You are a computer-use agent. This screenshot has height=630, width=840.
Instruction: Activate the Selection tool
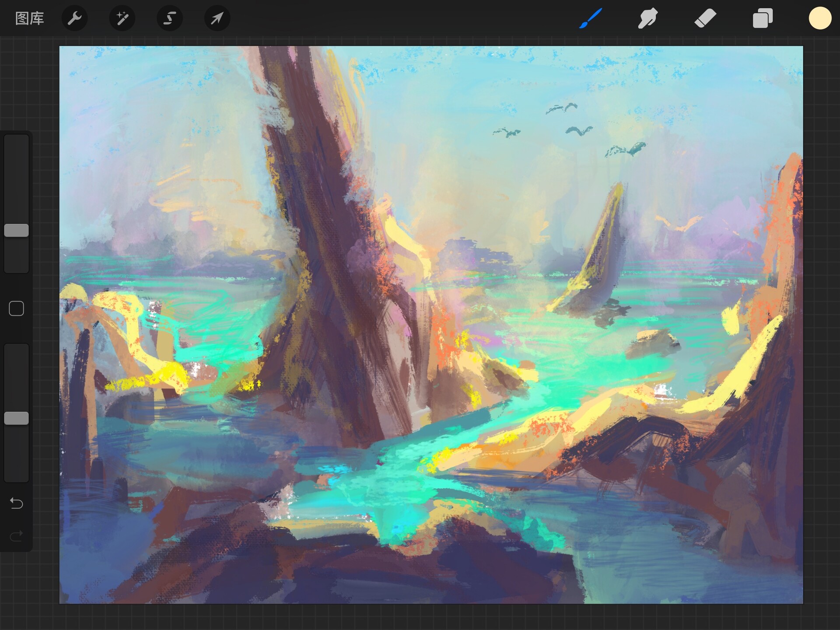click(x=170, y=18)
